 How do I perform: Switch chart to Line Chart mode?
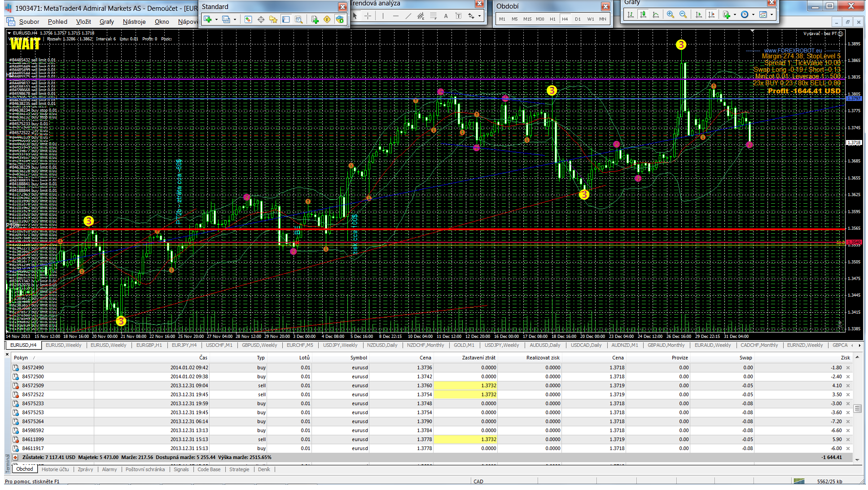(656, 14)
